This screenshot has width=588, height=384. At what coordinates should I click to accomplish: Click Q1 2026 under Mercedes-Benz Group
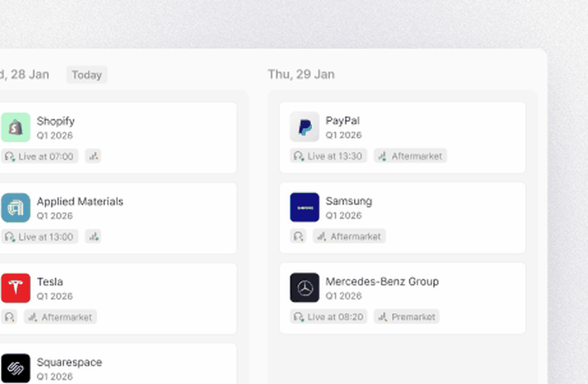(343, 295)
